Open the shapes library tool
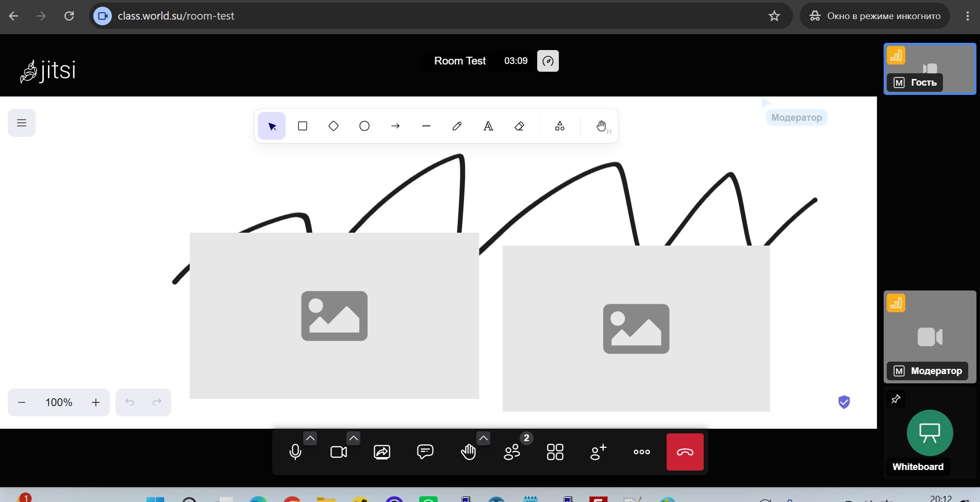Viewport: 980px width, 502px height. [560, 126]
